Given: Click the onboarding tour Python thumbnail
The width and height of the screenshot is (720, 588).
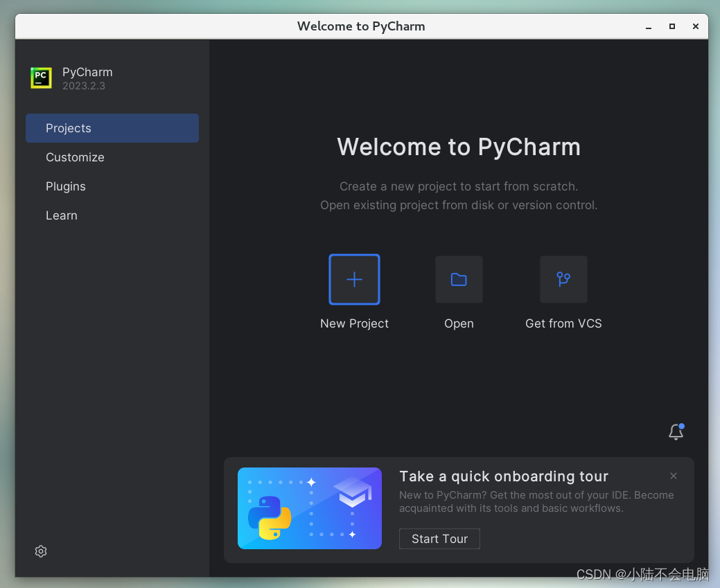Looking at the screenshot, I should click(x=310, y=508).
